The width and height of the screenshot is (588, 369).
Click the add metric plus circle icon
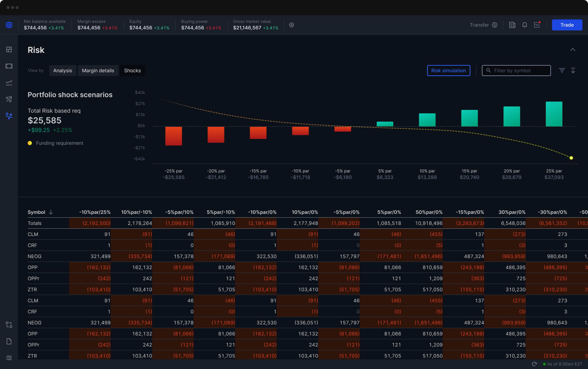[x=292, y=25]
